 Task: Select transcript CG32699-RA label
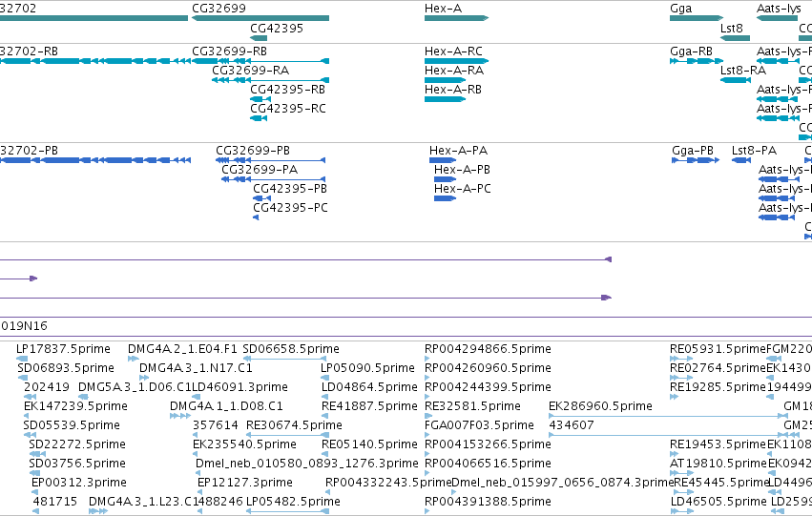pyautogui.click(x=250, y=71)
